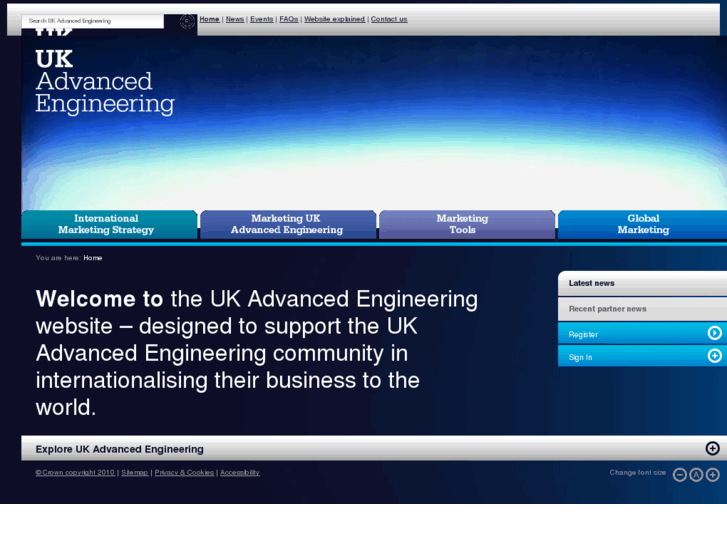Open the FAQs link
The image size is (727, 545).
288,19
